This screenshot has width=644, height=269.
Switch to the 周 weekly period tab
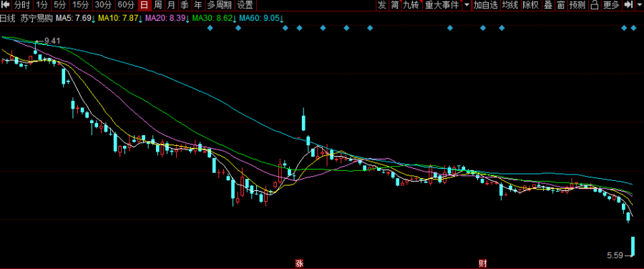click(157, 5)
